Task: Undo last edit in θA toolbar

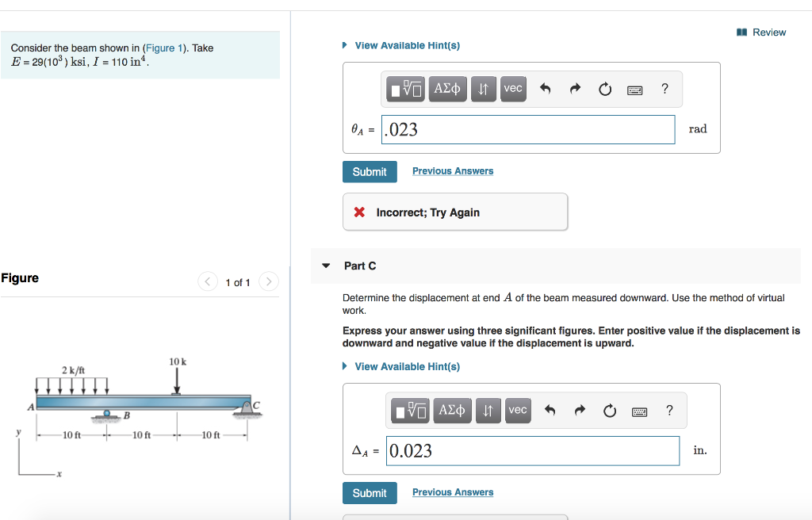Action: [x=546, y=89]
